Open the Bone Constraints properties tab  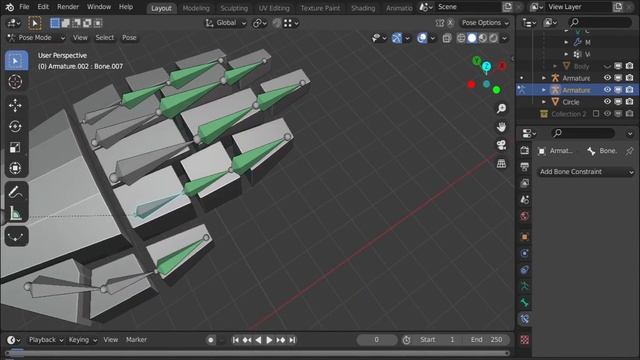(x=524, y=319)
